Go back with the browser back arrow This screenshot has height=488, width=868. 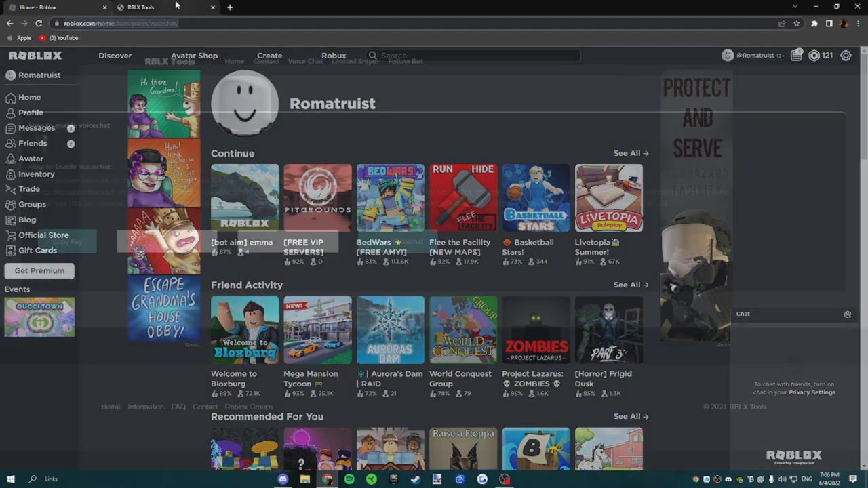[x=9, y=23]
